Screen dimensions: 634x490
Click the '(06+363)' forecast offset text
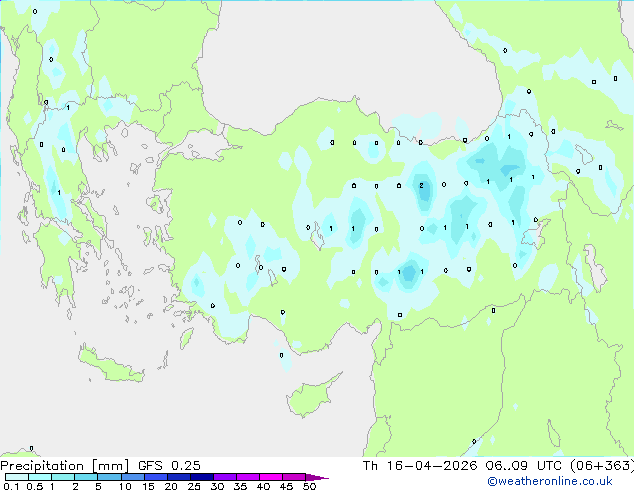click(602, 466)
